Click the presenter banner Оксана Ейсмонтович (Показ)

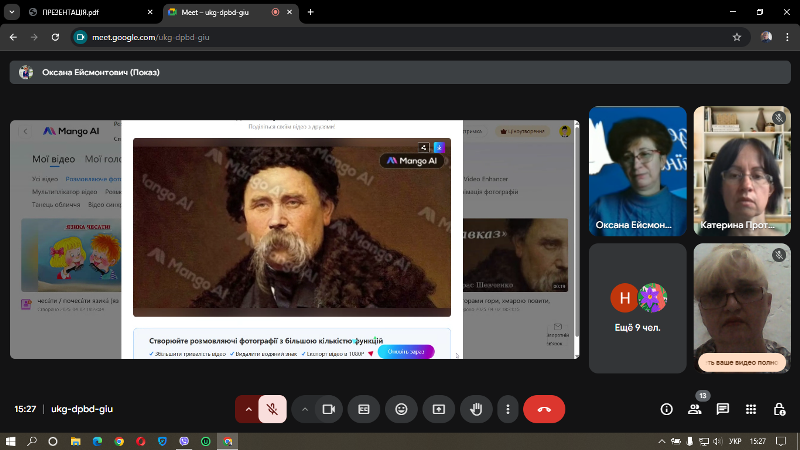[400, 72]
